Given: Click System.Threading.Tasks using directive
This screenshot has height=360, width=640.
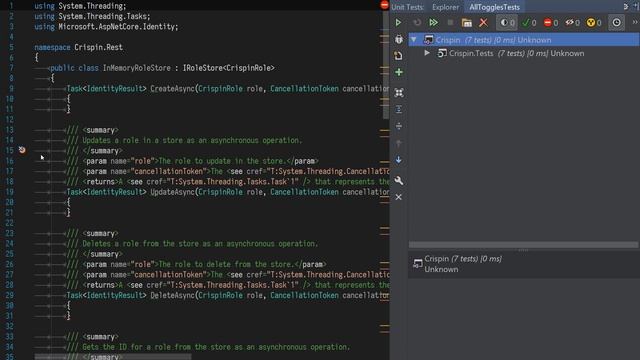Looking at the screenshot, I should (102, 16).
